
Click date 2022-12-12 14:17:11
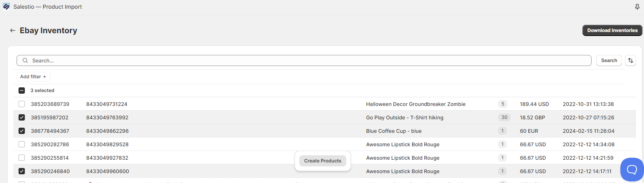[587, 171]
